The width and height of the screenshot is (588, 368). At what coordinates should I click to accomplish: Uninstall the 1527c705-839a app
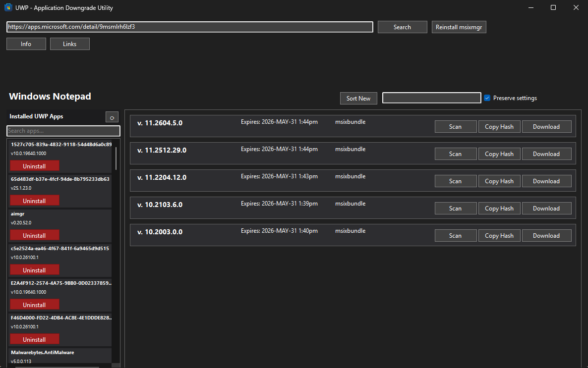click(35, 166)
